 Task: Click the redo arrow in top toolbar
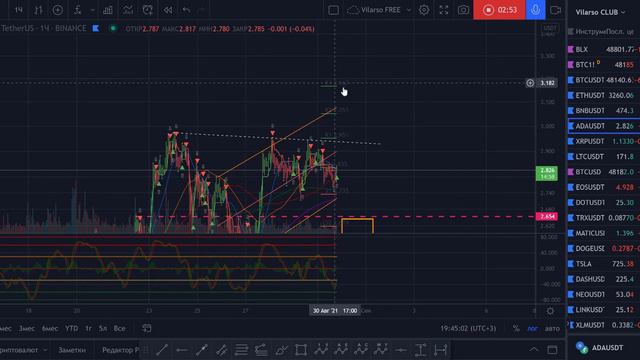pos(201,10)
